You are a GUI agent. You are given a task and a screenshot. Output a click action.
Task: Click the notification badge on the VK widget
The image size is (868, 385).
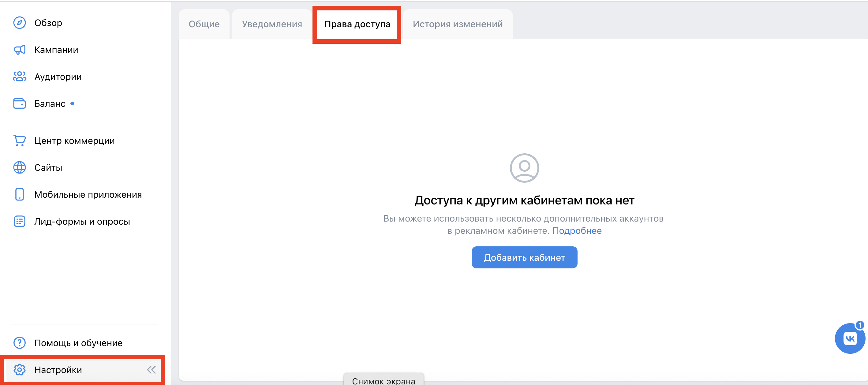click(859, 326)
